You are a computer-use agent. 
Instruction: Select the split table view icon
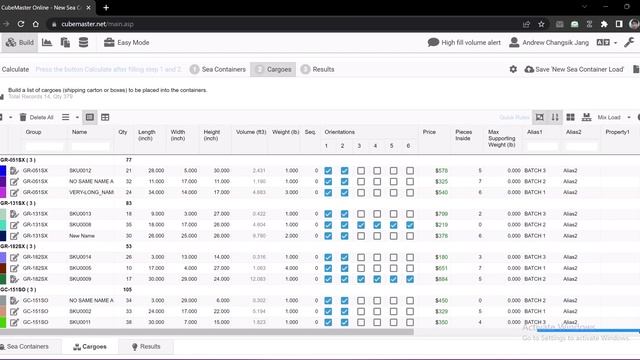pos(105,118)
